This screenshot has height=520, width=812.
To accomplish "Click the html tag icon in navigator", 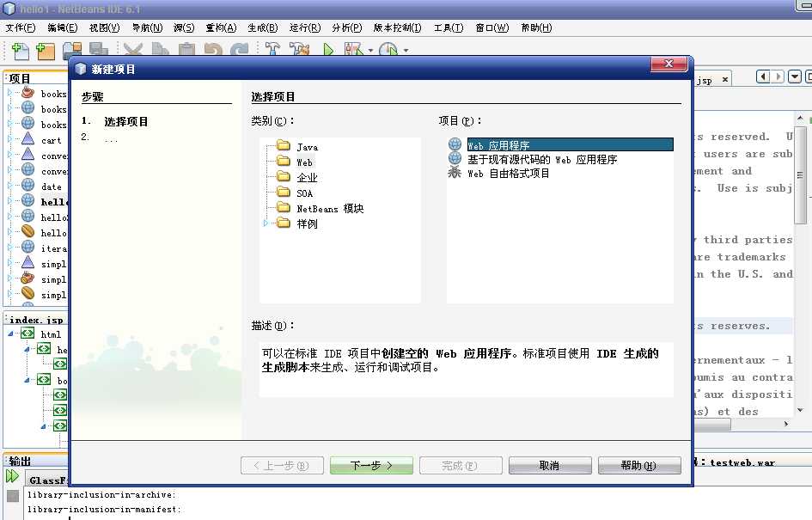I will coord(27,333).
